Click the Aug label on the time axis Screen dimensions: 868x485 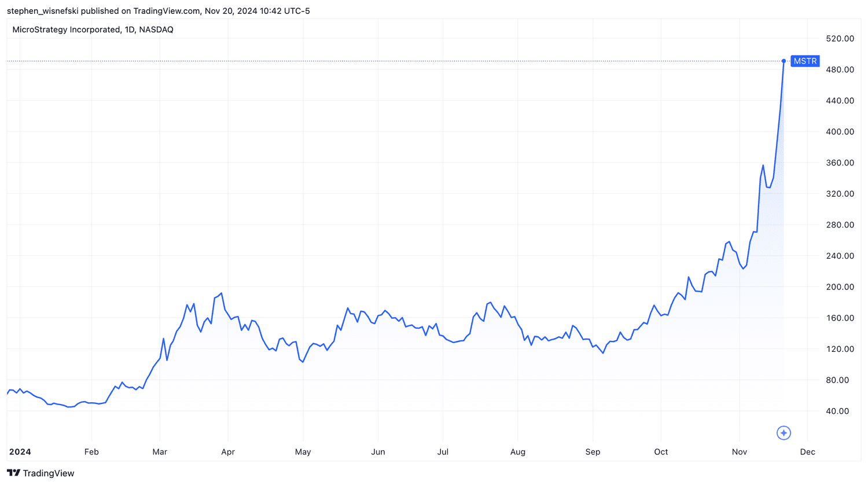click(518, 452)
